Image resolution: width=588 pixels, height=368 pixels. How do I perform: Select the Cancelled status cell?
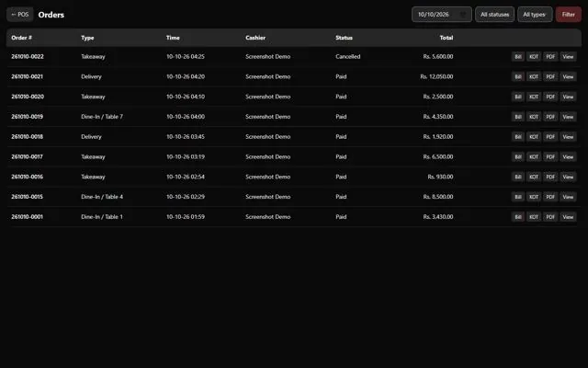347,57
